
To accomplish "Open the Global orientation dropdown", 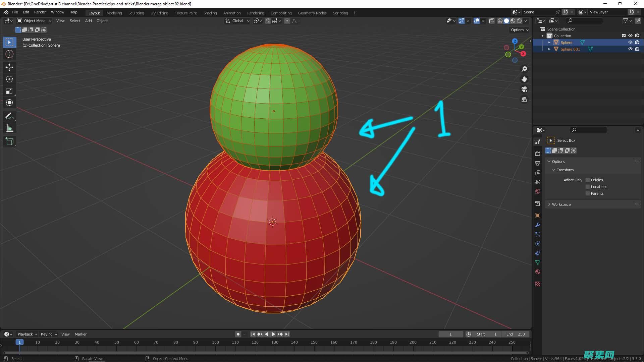I will tap(237, 21).
